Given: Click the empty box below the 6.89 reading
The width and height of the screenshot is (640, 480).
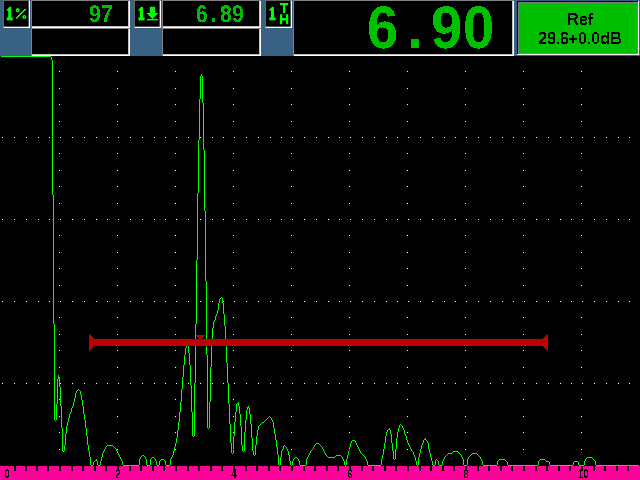Looking at the screenshot, I should 211,42.
